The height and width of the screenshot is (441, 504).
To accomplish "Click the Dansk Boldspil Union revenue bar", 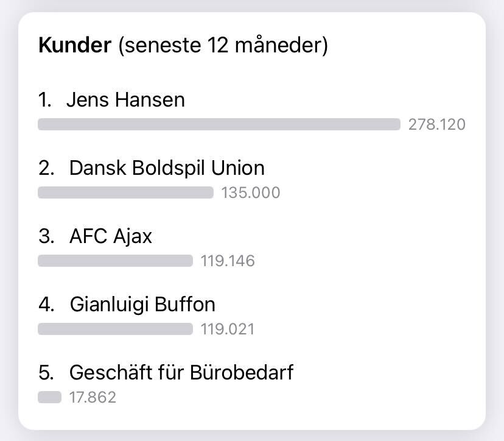I will [125, 192].
